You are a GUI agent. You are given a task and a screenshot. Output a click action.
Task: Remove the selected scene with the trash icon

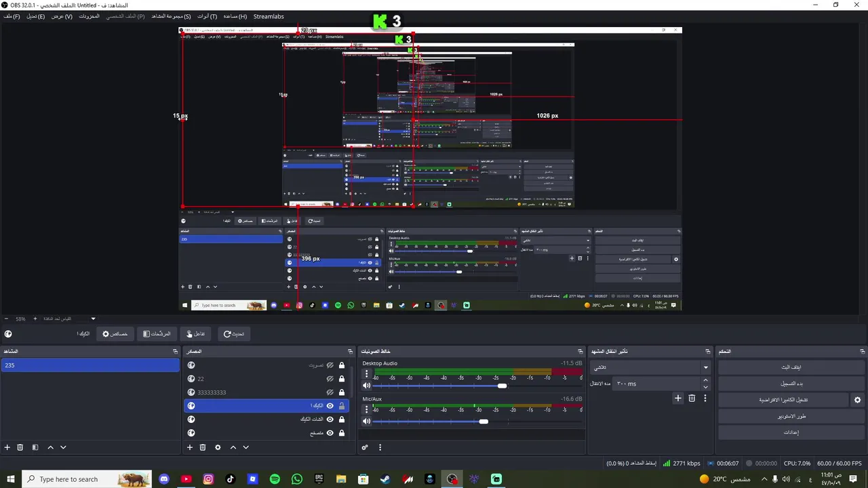(x=20, y=447)
